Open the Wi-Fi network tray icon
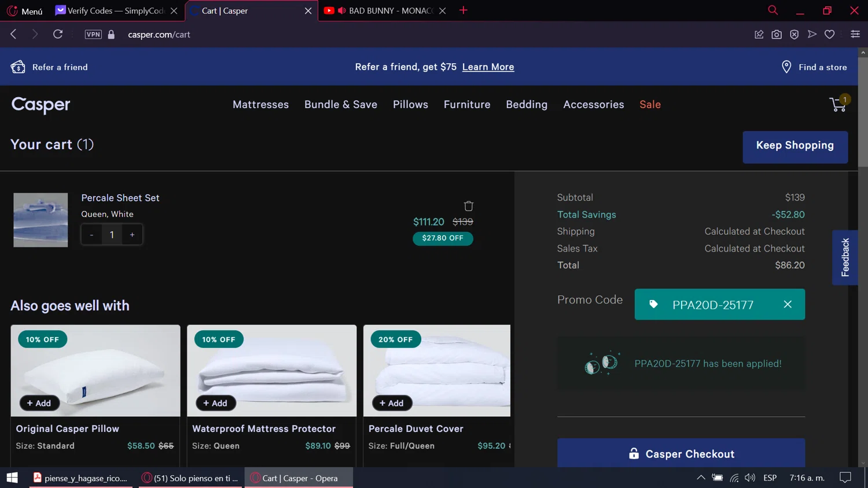Viewport: 868px width, 488px height. 734,478
